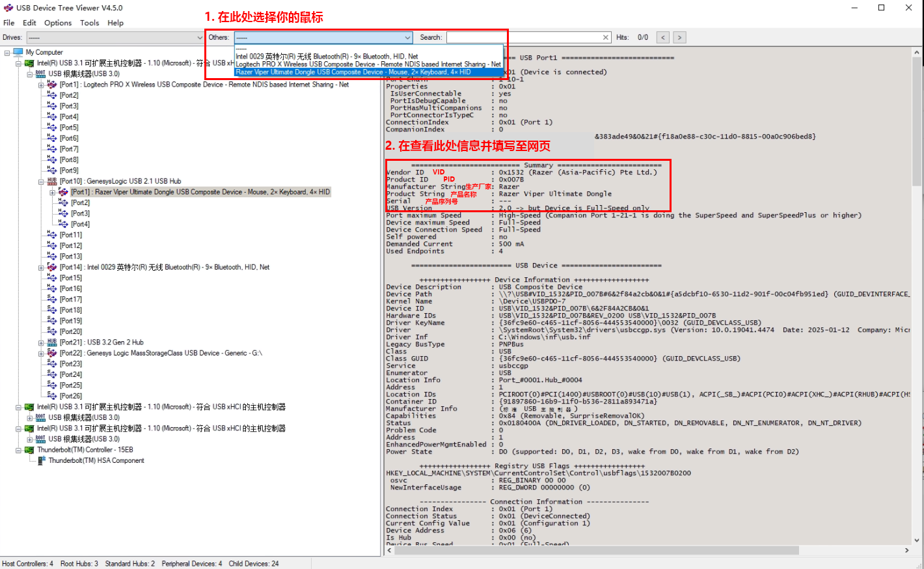Choose Razer Viper Ultimate Dongle in dropdown list
924x569 pixels.
[x=369, y=72]
